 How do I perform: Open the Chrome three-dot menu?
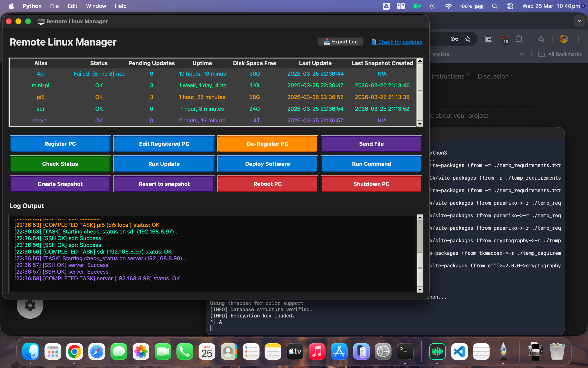pos(579,39)
